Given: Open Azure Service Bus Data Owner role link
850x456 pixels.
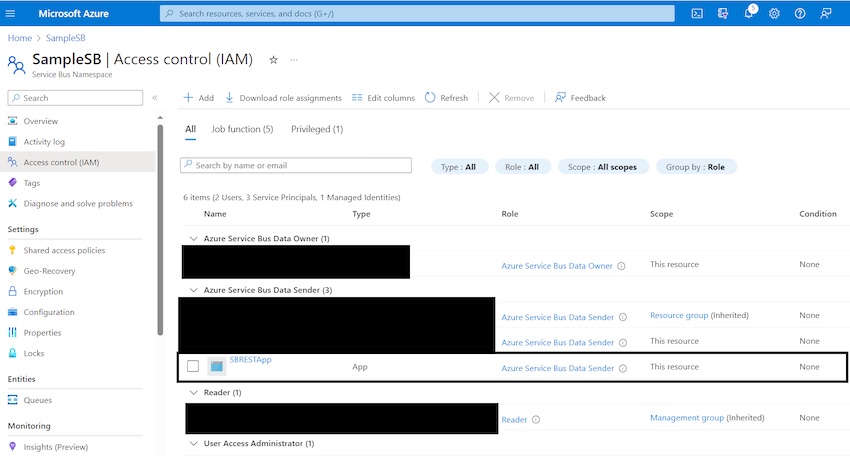Looking at the screenshot, I should point(557,266).
